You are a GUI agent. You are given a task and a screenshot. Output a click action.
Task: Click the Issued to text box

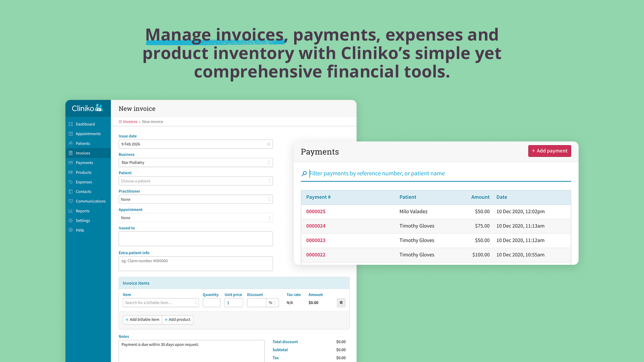click(x=196, y=239)
